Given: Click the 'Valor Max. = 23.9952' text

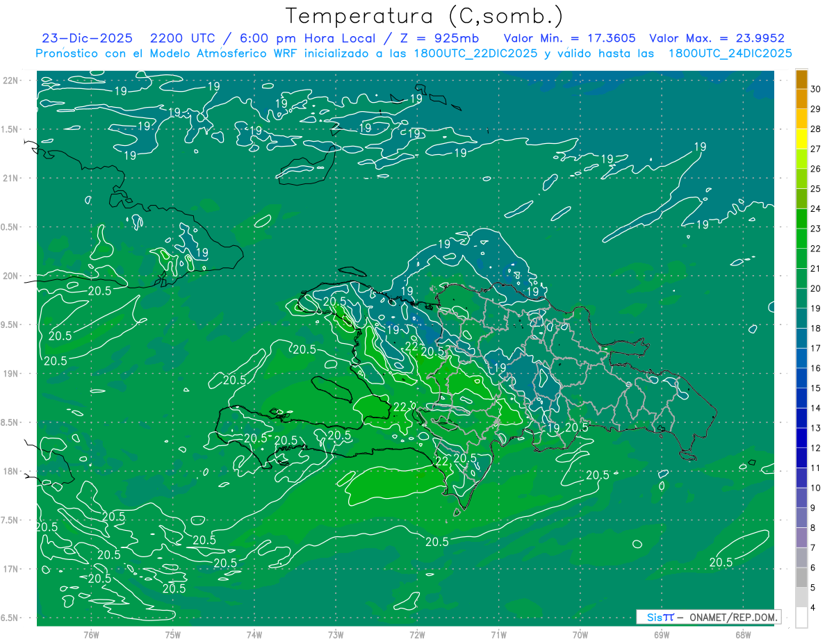Looking at the screenshot, I should (x=717, y=38).
